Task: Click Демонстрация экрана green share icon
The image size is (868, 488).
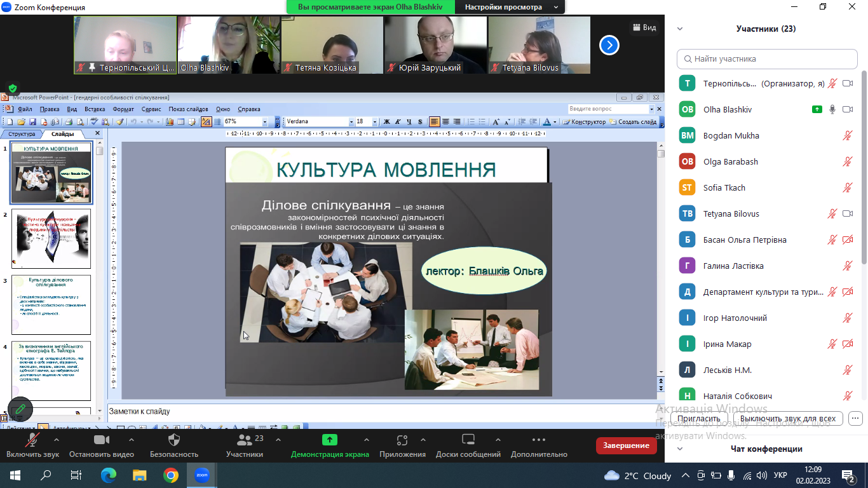Action: 330,440
